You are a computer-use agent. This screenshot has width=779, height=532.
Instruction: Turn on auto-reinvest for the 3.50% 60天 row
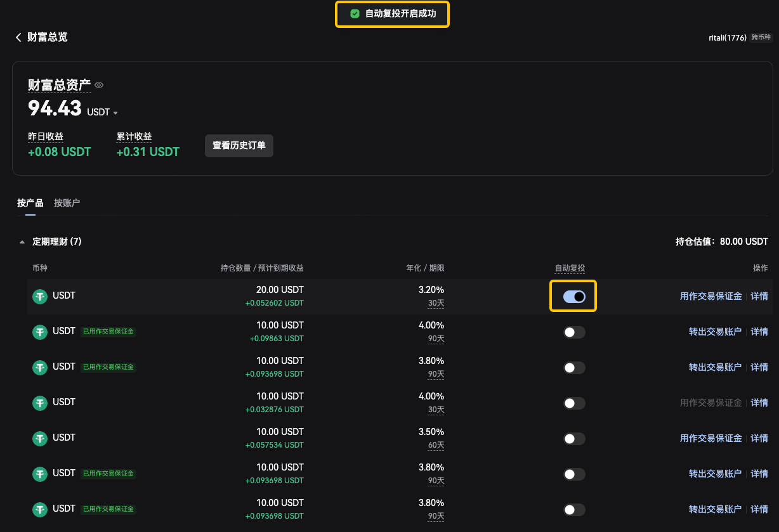[574, 438]
